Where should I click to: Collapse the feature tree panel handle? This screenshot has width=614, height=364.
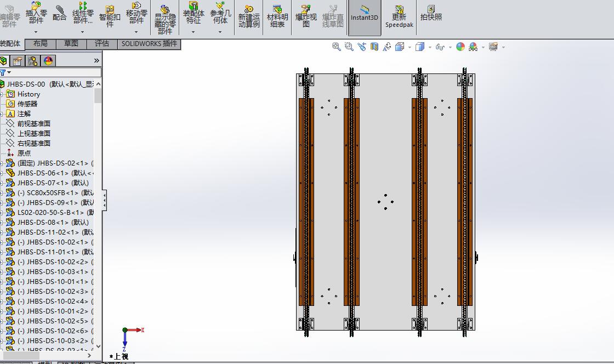pyautogui.click(x=105, y=201)
